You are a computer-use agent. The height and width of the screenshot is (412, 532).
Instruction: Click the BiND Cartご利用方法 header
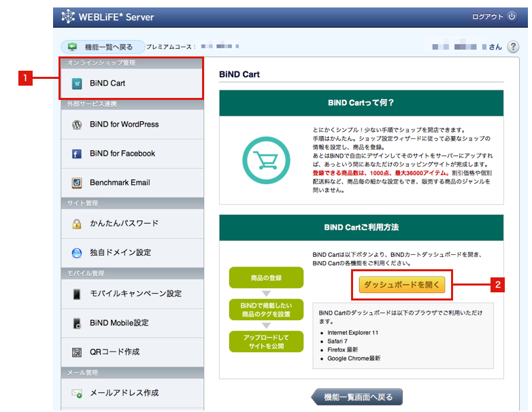coord(361,227)
